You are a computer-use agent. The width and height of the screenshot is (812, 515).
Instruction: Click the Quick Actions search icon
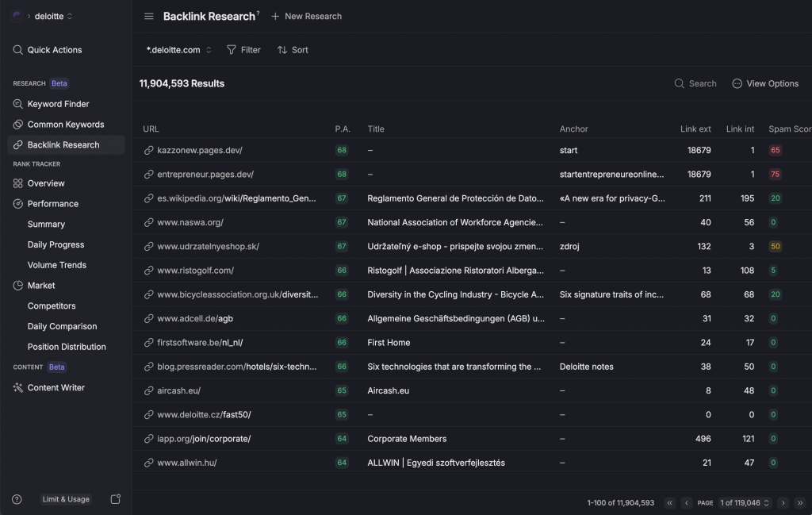click(17, 50)
